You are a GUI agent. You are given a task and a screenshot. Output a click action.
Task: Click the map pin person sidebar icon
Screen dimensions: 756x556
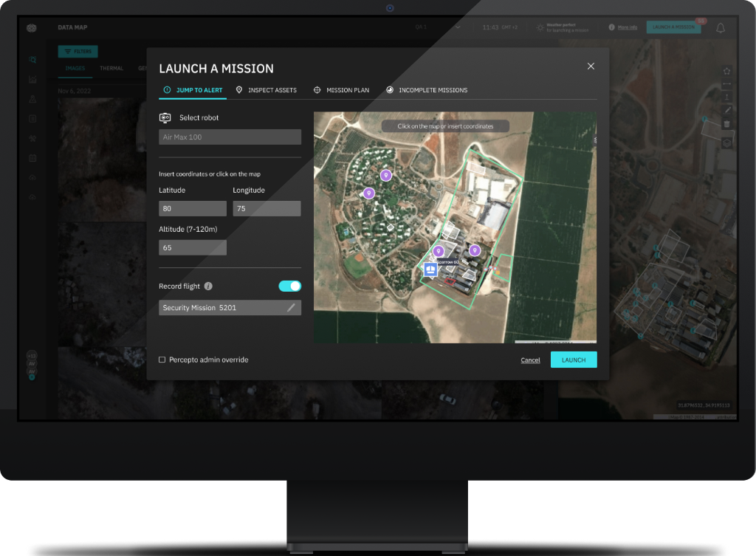pyautogui.click(x=32, y=99)
